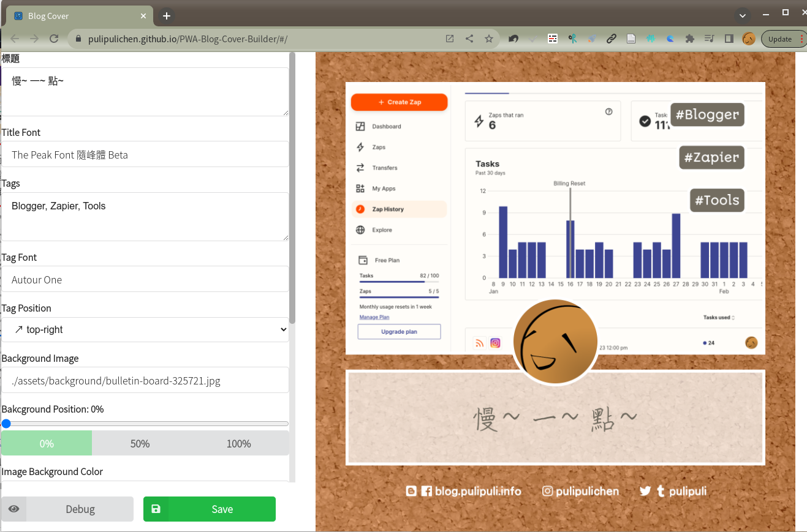Open the Extensions puzzle-piece menu
This screenshot has height=532, width=807.
690,39
